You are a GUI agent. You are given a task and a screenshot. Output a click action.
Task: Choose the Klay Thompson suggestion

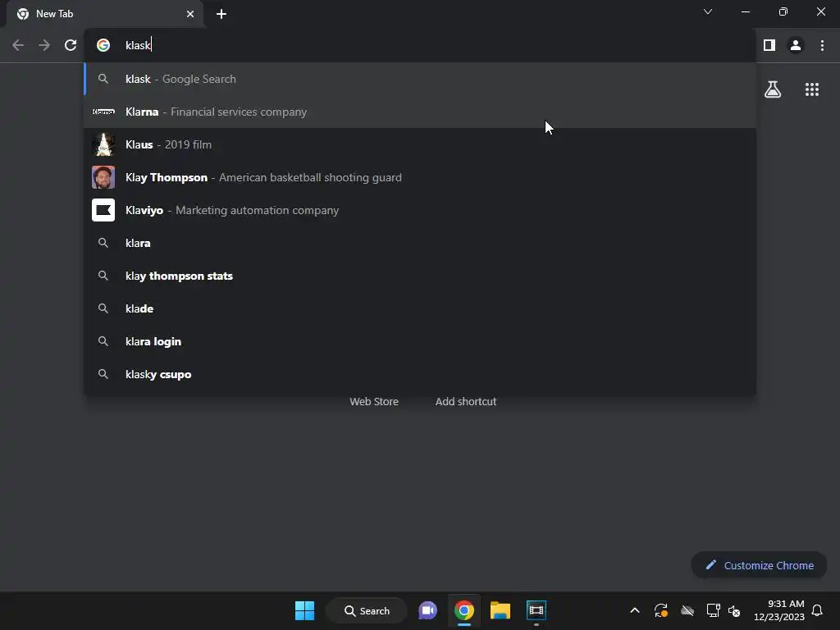click(420, 177)
